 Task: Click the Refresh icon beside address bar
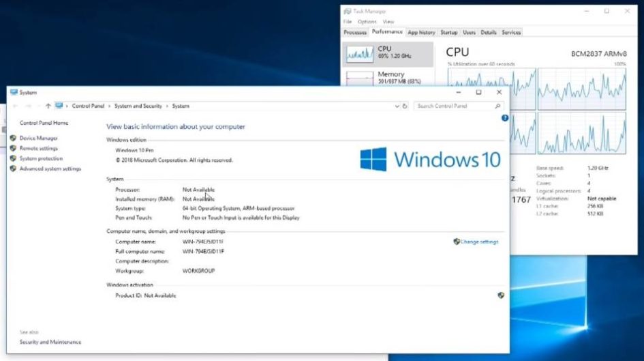click(x=405, y=106)
